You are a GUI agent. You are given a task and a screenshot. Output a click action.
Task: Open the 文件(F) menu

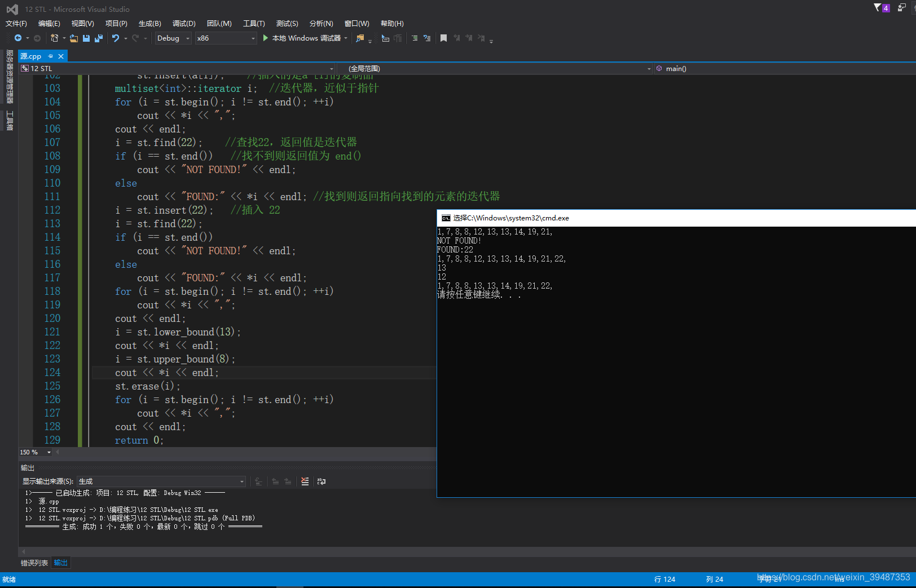pyautogui.click(x=16, y=23)
